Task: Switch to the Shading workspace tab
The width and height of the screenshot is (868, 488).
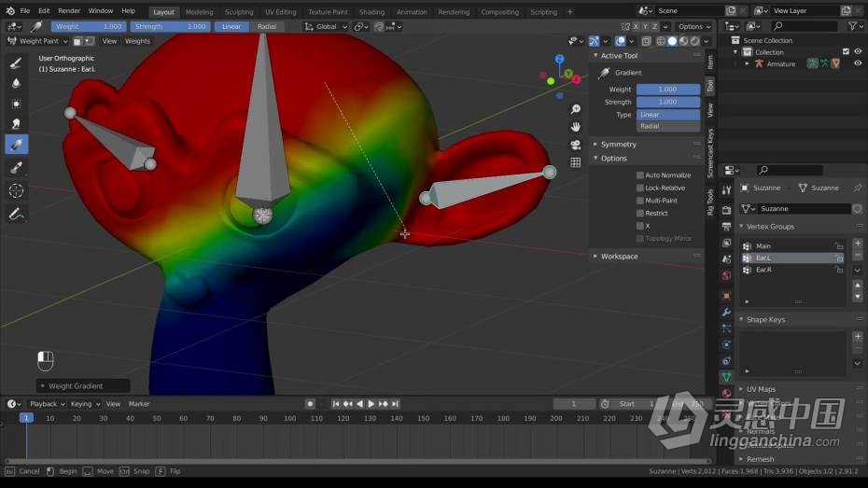Action: 371,11
